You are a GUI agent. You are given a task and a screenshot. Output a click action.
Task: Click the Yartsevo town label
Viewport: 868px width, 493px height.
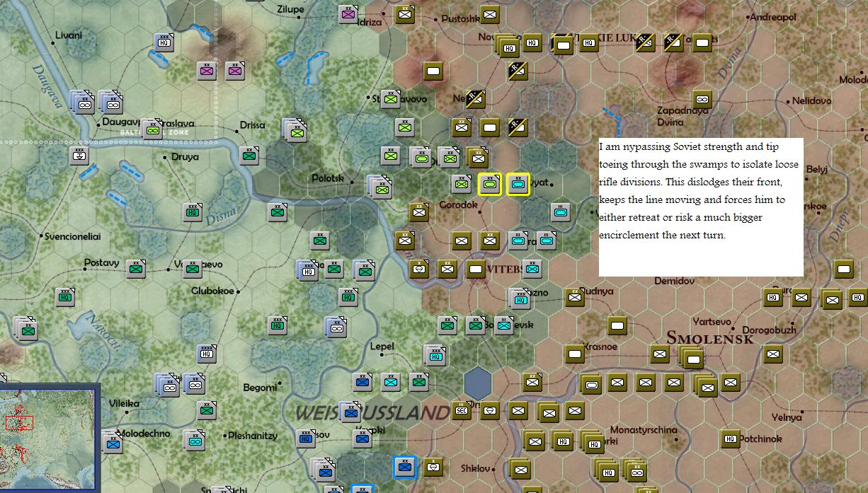point(712,321)
